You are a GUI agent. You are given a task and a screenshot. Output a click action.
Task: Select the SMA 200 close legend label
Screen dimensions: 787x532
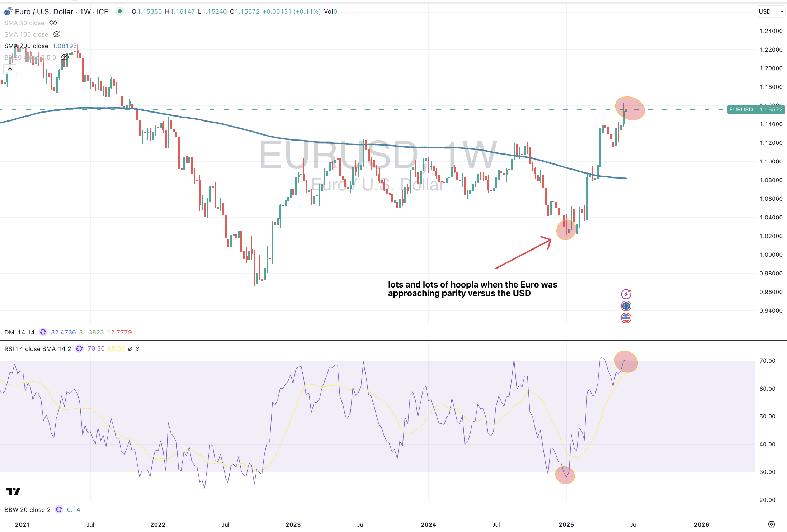[26, 46]
